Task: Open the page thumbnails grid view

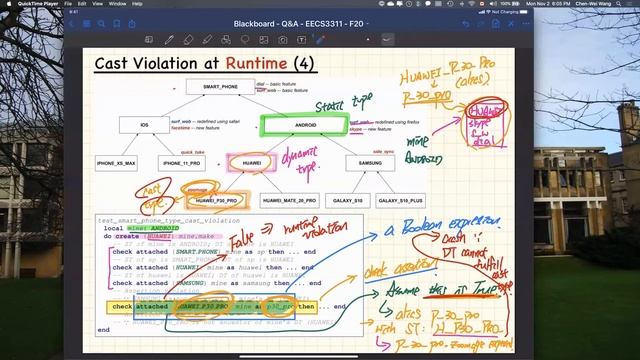Action: coord(87,24)
